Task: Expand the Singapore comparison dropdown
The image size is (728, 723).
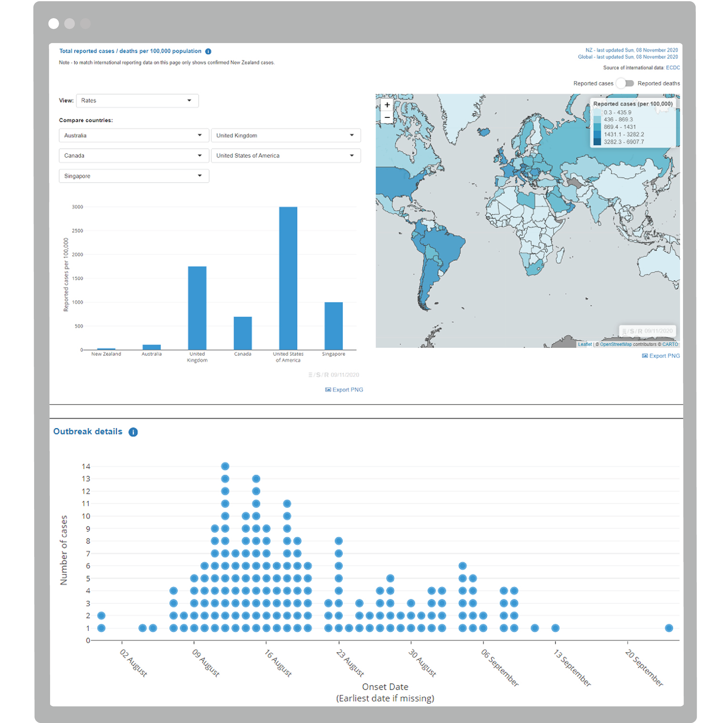Action: [x=134, y=176]
